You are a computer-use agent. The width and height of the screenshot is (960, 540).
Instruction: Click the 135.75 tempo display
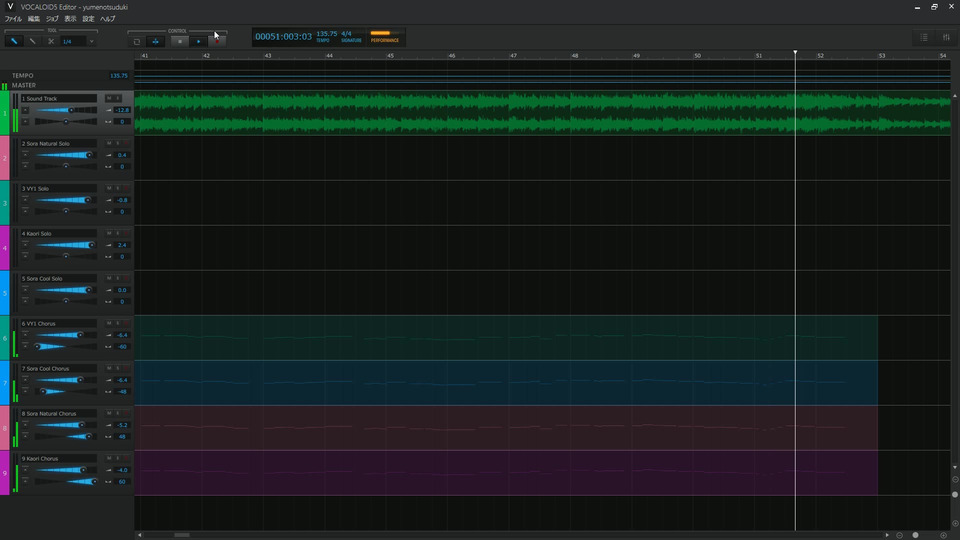(x=326, y=35)
